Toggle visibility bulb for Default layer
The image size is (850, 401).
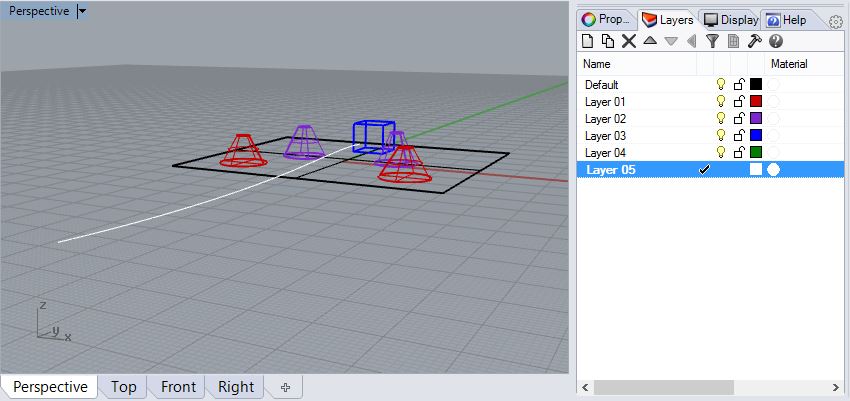coord(721,84)
